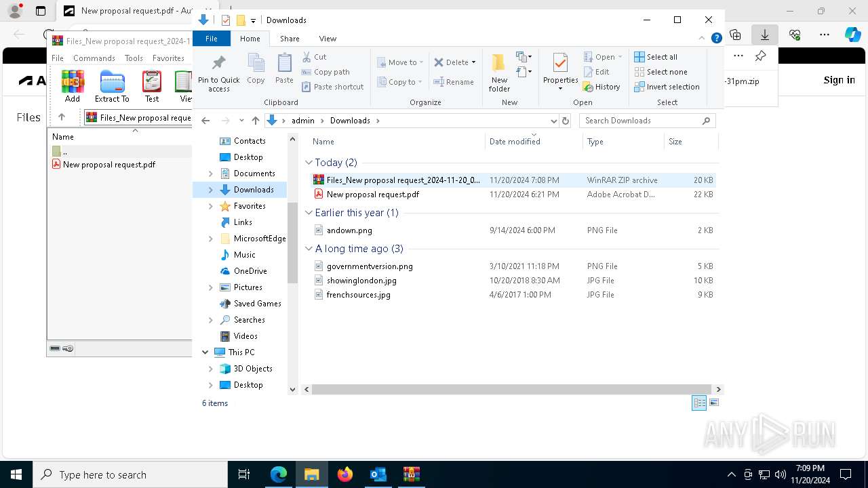Open Task View on taskbar
The width and height of the screenshot is (868, 488).
[x=244, y=474]
